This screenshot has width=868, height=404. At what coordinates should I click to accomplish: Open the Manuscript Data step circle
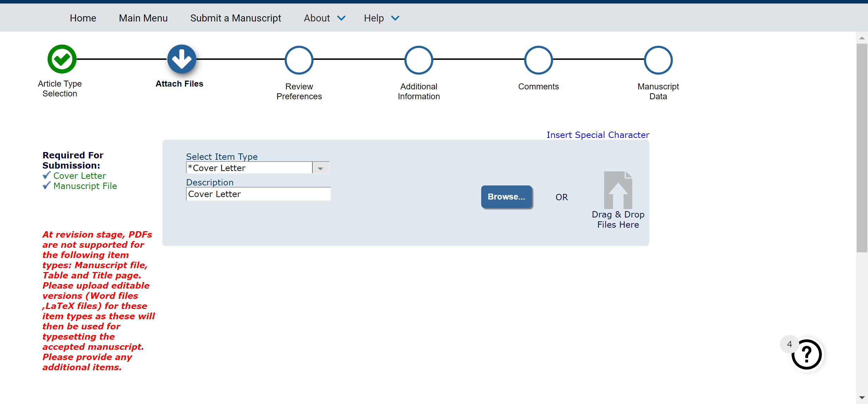pyautogui.click(x=658, y=60)
